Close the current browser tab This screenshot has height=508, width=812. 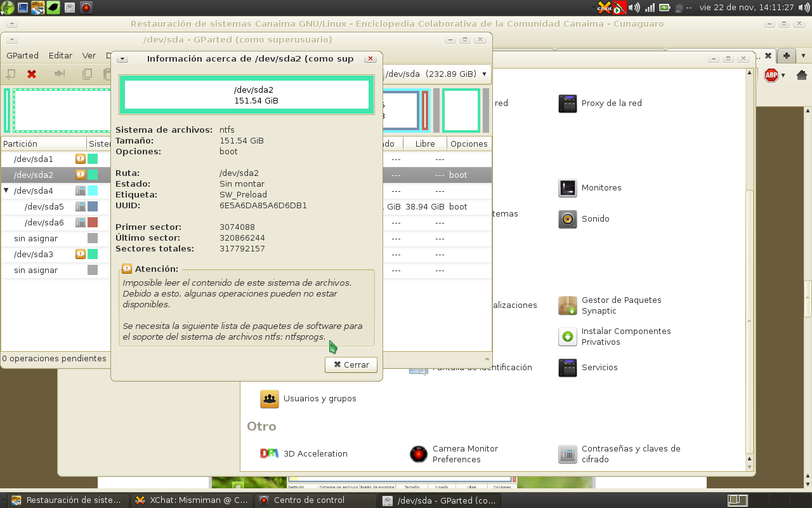point(768,56)
